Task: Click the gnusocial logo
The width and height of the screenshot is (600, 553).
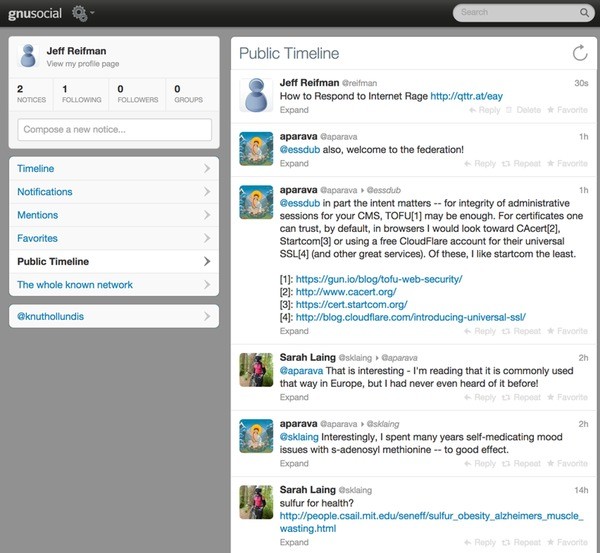Action: 35,14
